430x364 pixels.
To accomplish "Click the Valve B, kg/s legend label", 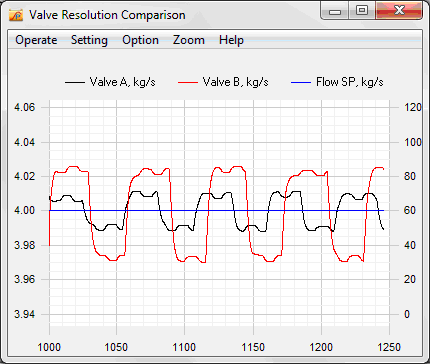I will pyautogui.click(x=235, y=82).
